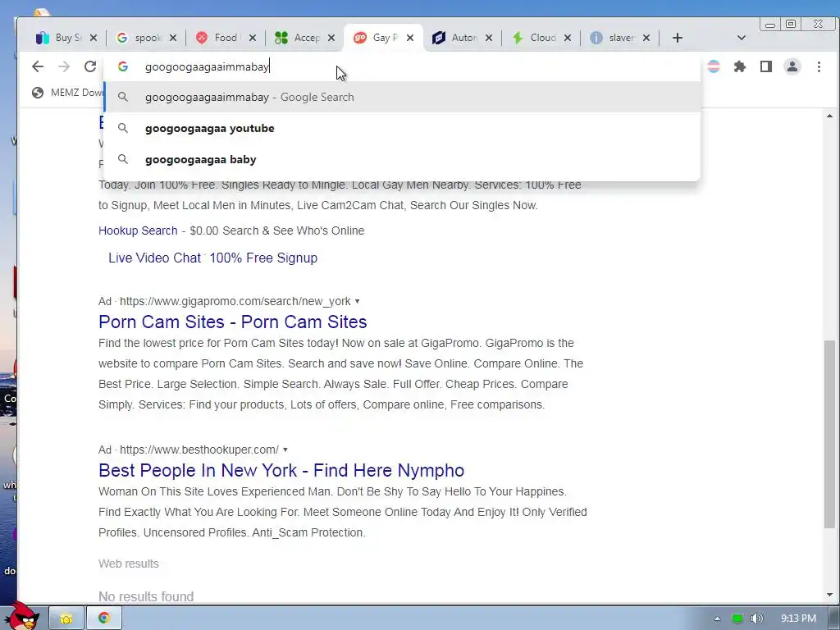Close the 'Food' tab
840x630 pixels.
click(253, 38)
